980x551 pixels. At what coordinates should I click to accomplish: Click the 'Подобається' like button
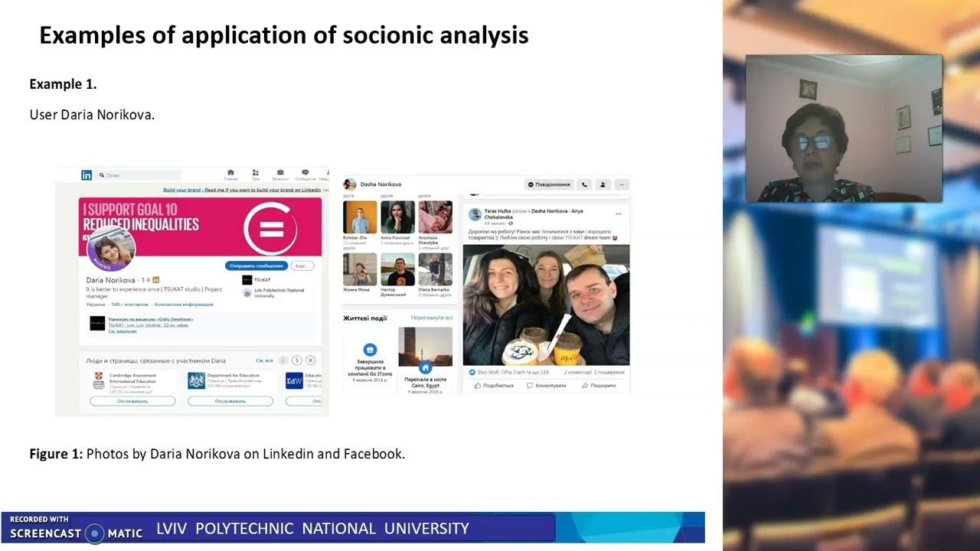[494, 386]
